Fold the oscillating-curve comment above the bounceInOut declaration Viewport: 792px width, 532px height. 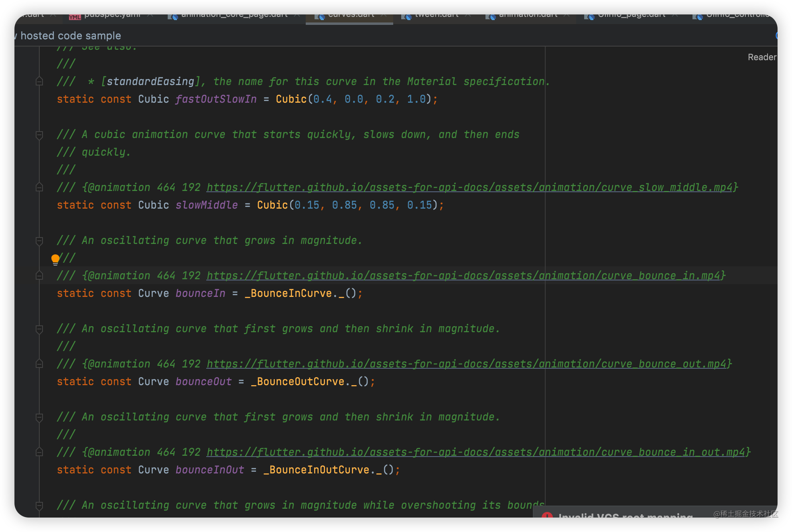pos(39,418)
